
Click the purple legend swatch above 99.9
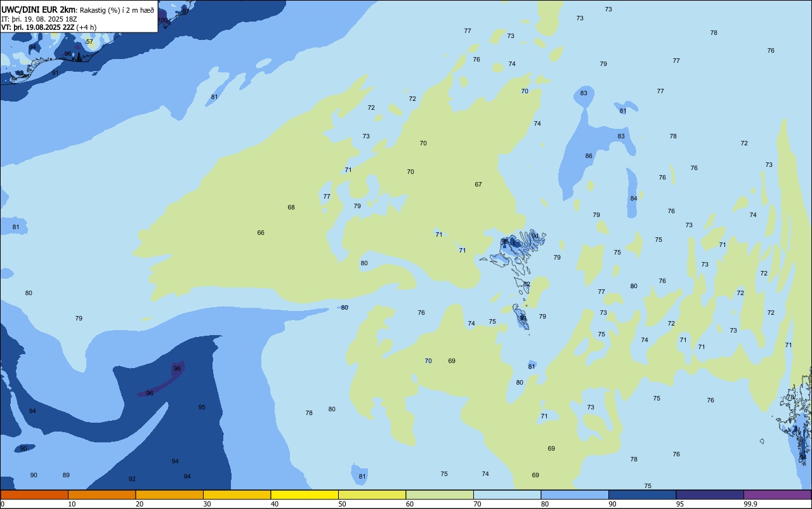[x=777, y=494]
